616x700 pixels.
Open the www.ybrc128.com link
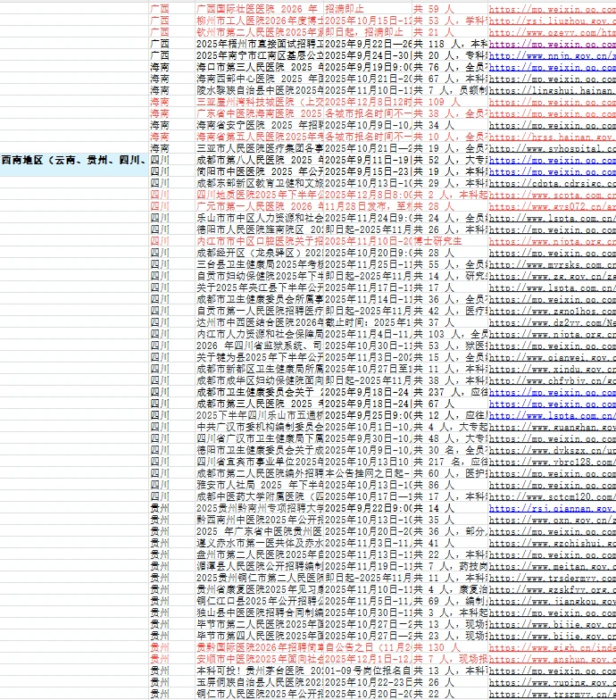pos(552,462)
